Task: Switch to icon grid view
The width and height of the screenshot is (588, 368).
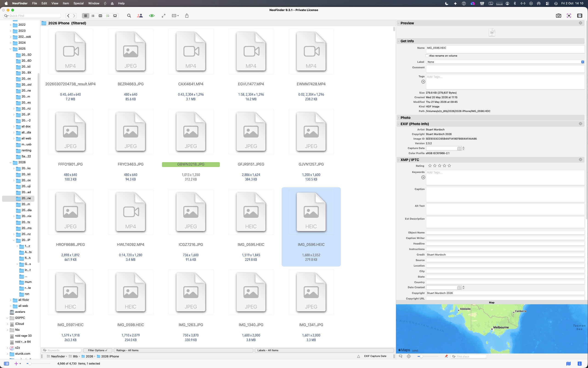Action: (85, 16)
